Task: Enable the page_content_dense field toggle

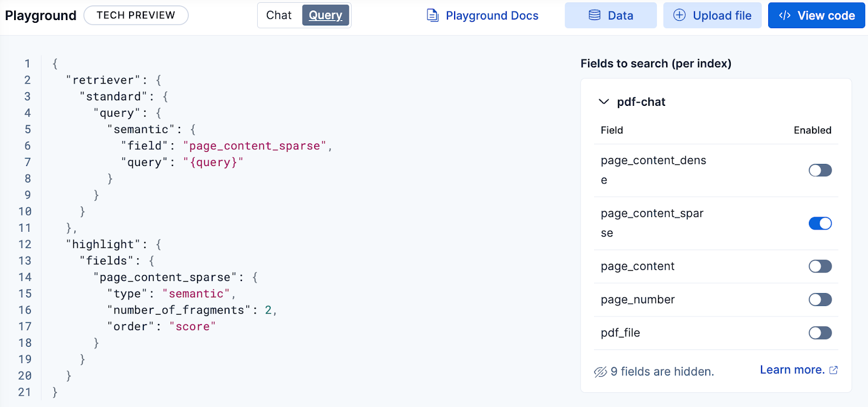Action: click(x=820, y=170)
